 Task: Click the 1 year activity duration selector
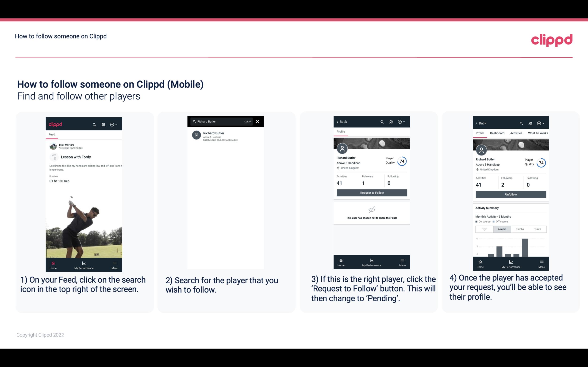coord(484,229)
